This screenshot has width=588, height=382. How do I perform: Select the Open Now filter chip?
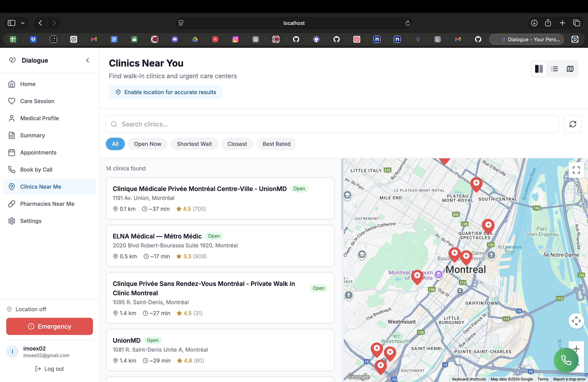pyautogui.click(x=148, y=144)
